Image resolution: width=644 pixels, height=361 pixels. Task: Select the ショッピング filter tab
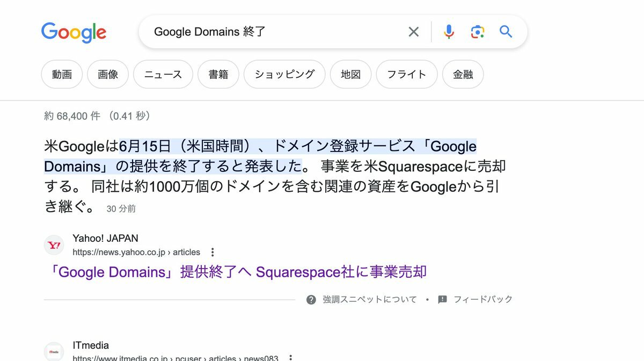point(284,74)
